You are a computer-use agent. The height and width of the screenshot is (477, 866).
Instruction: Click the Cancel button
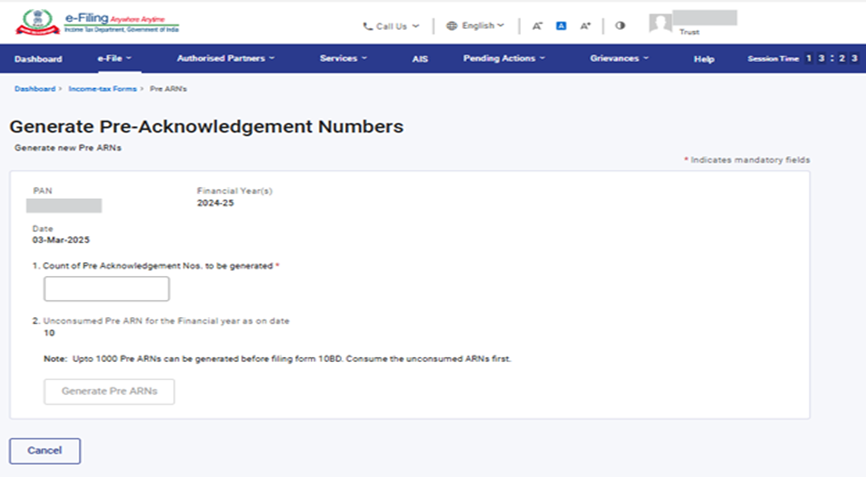(x=45, y=450)
